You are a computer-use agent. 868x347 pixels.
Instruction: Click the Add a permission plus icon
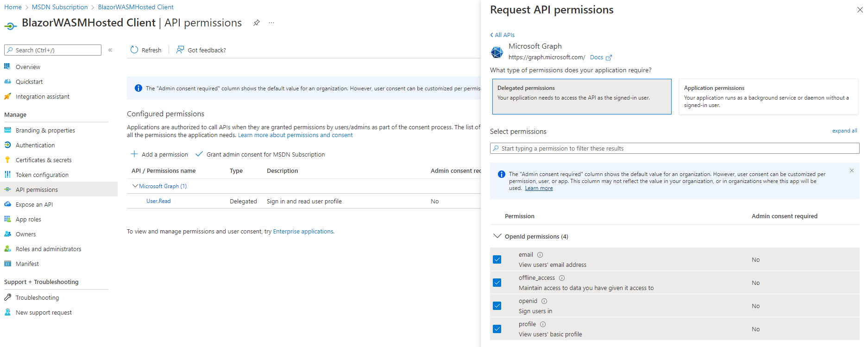(134, 154)
